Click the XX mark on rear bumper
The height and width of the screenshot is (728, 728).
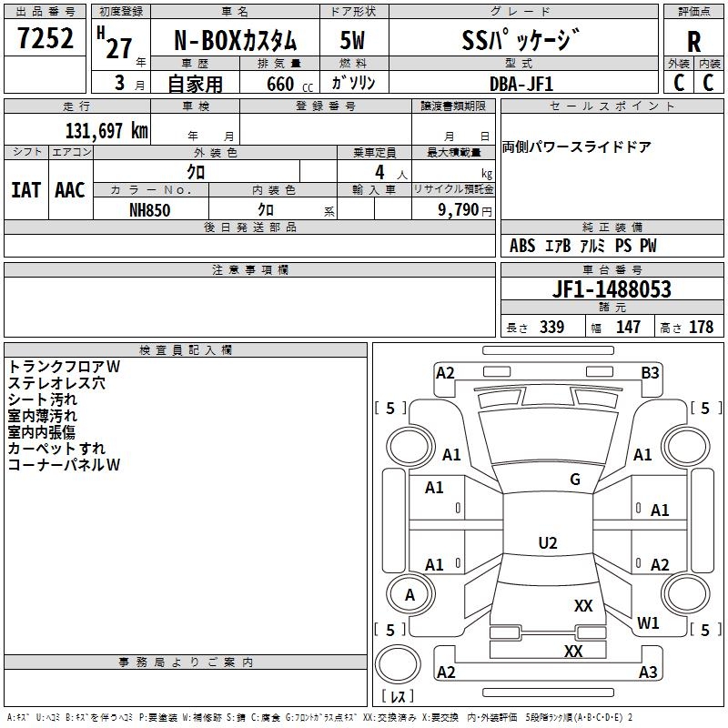[x=573, y=652]
